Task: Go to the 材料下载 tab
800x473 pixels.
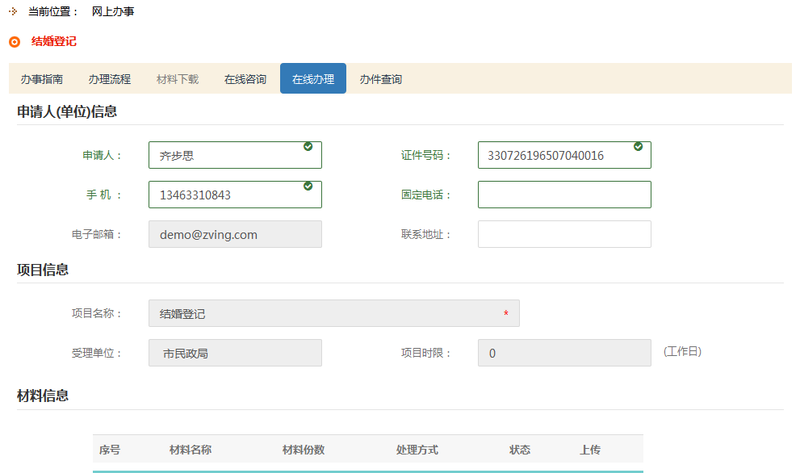Action: click(x=177, y=79)
